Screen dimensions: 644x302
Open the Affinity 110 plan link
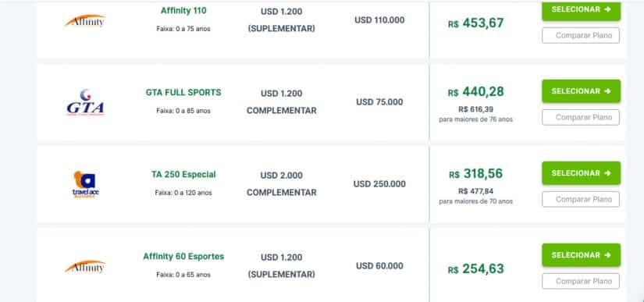(183, 11)
